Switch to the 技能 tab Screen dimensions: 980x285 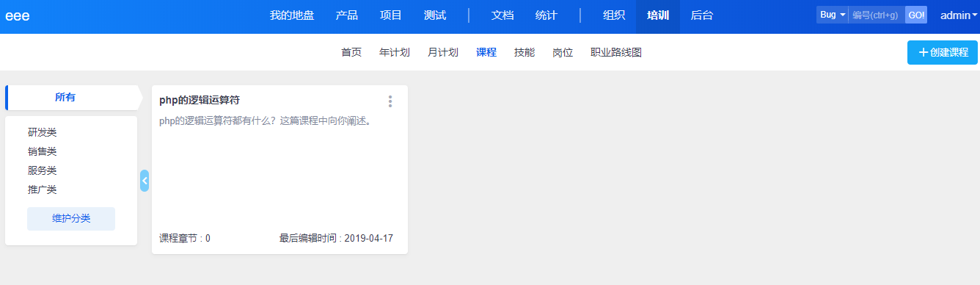pos(524,52)
